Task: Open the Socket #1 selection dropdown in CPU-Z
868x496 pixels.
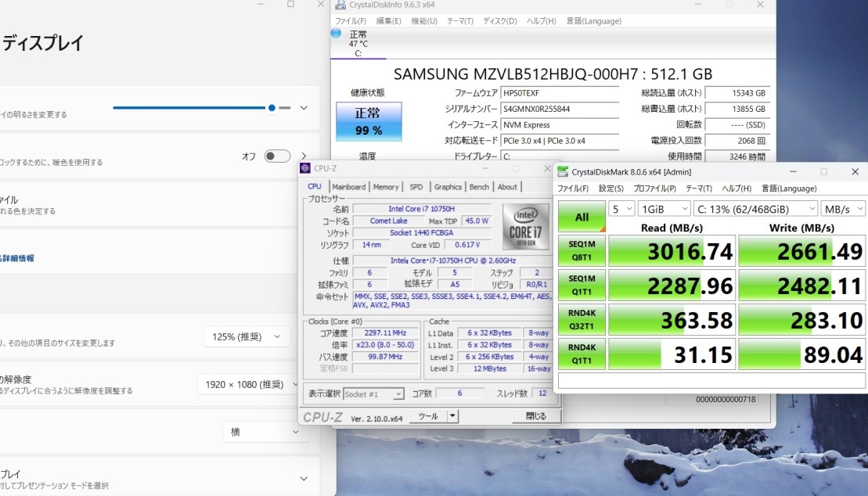Action: click(373, 394)
